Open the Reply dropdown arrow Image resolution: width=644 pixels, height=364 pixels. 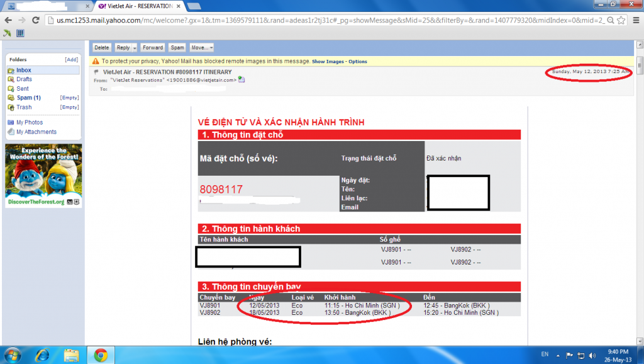pyautogui.click(x=135, y=48)
